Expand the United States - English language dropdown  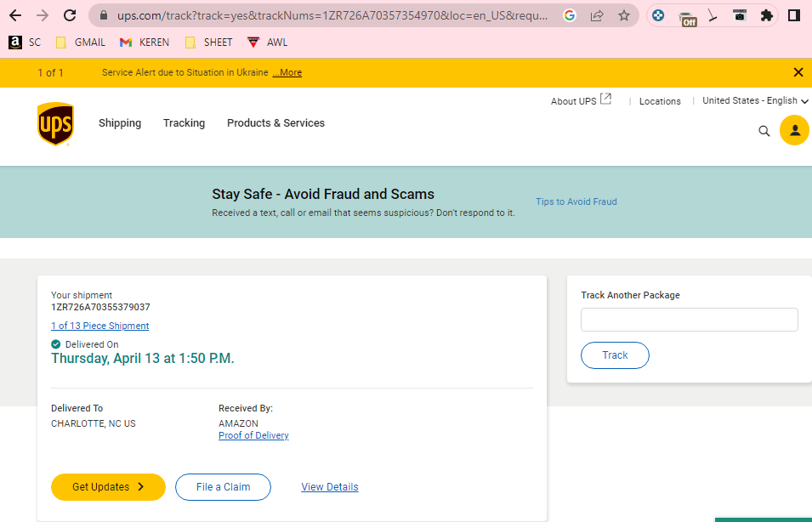pyautogui.click(x=755, y=100)
